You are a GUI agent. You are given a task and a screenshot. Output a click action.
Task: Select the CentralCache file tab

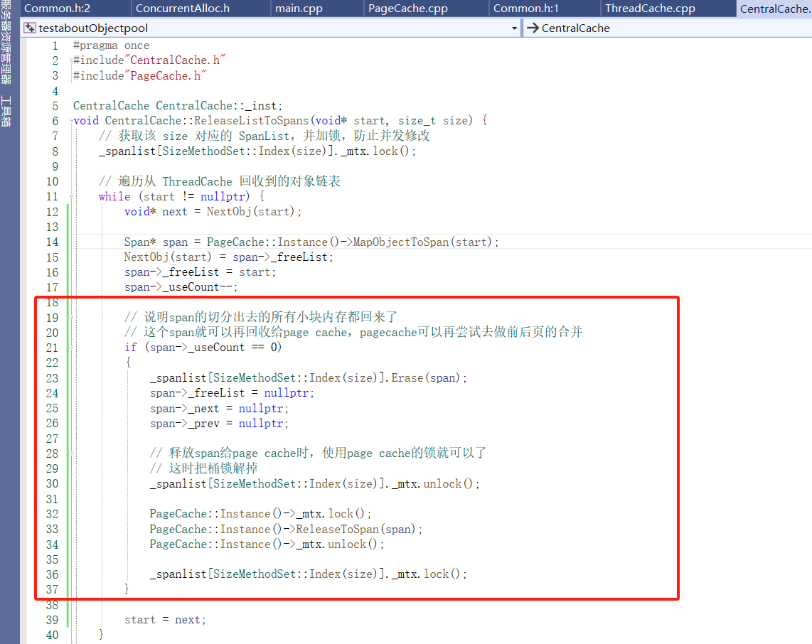pos(774,9)
